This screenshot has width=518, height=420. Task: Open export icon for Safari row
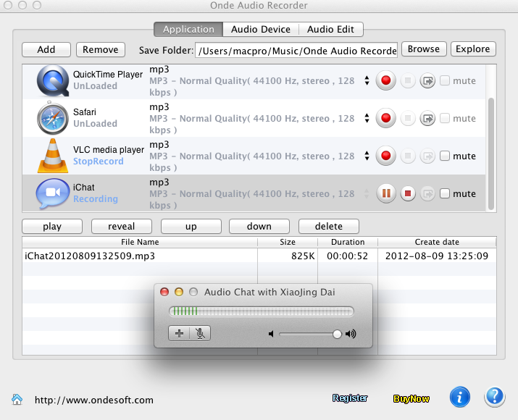coord(428,119)
